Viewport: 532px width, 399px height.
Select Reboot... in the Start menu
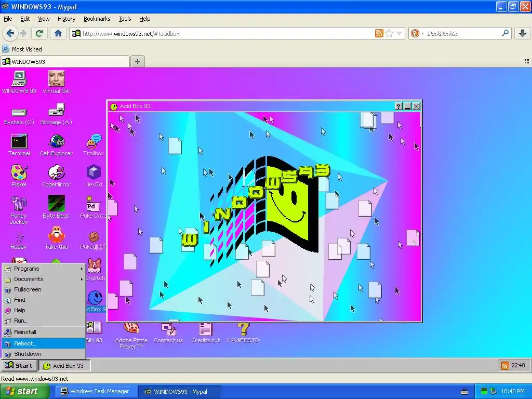point(44,343)
